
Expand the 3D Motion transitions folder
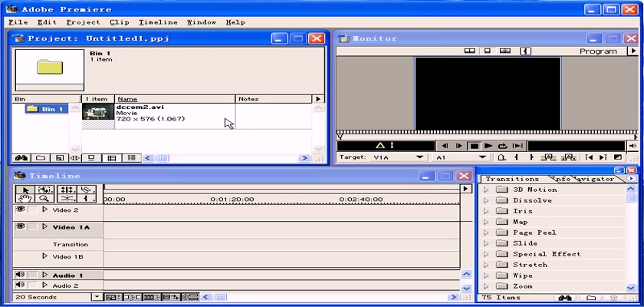click(x=486, y=190)
